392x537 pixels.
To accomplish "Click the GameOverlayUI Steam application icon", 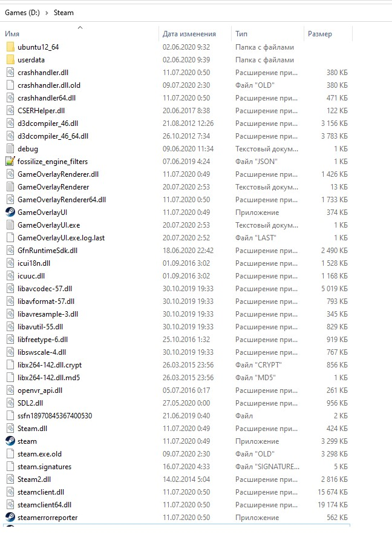I will [x=11, y=212].
